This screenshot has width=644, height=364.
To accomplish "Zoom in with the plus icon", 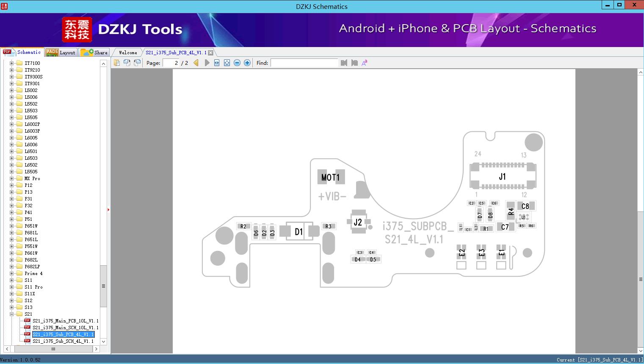I will [x=247, y=63].
